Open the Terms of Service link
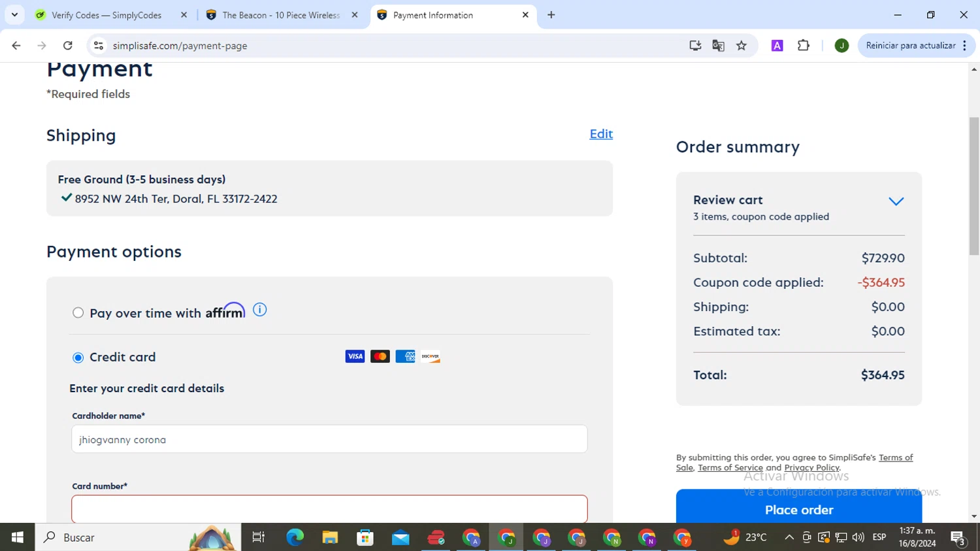This screenshot has width=980, height=551. 730,468
